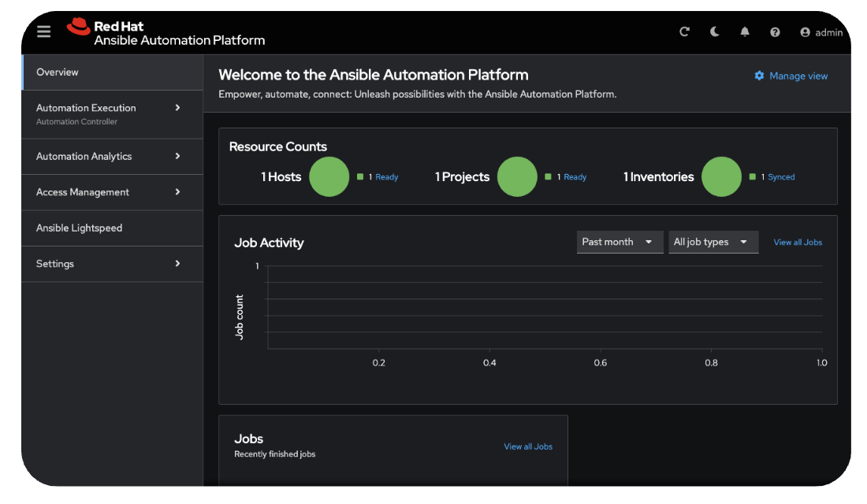This screenshot has height=504, width=867.
Task: Open the admin user menu
Action: [x=821, y=32]
